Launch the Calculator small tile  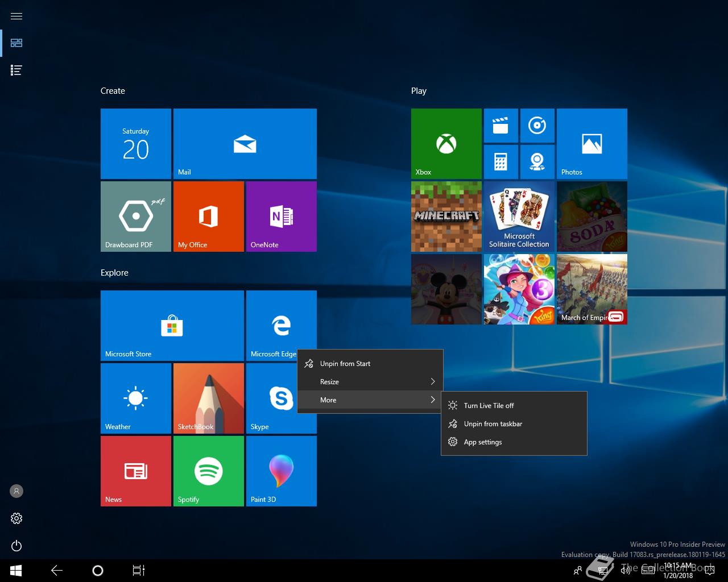pyautogui.click(x=501, y=162)
